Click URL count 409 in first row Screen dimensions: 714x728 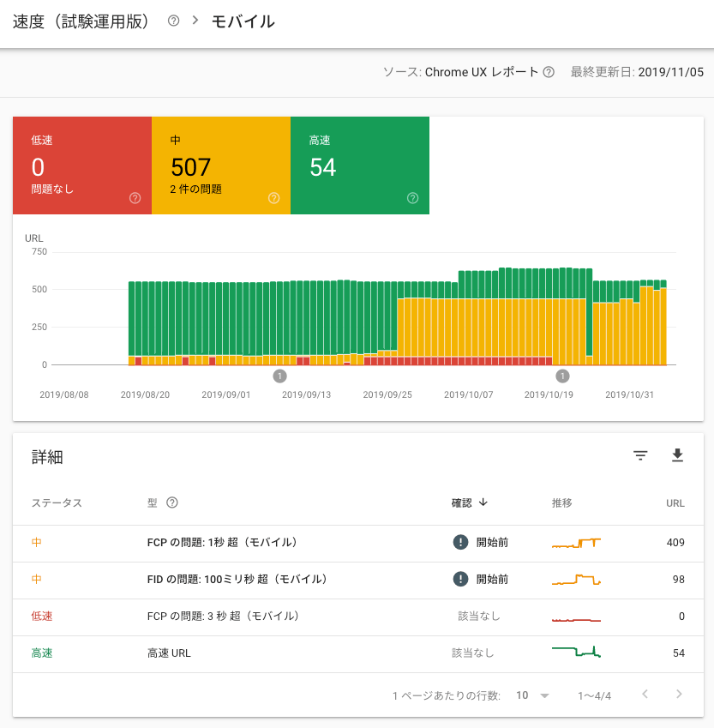click(675, 542)
